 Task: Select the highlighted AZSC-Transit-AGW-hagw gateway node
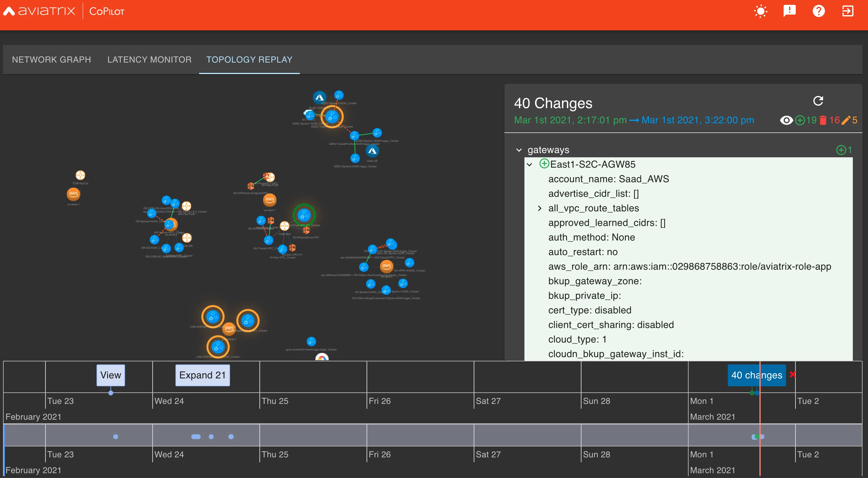pyautogui.click(x=332, y=117)
